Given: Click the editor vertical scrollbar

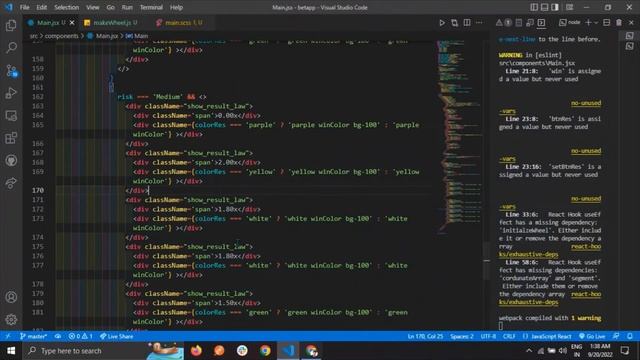Looking at the screenshot, I should 486,260.
